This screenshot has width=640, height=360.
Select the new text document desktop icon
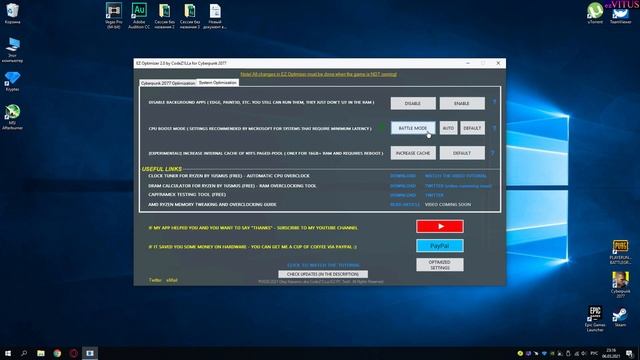point(215,16)
